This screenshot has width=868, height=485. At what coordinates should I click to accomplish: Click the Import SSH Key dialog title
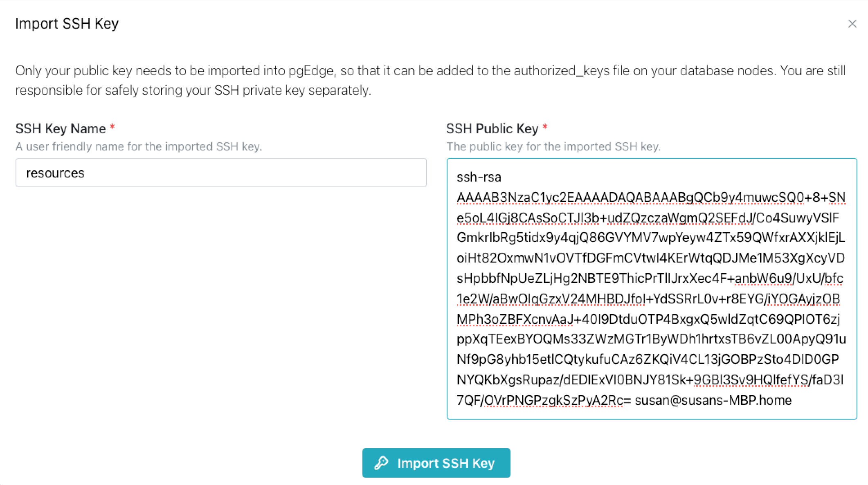pyautogui.click(x=67, y=23)
